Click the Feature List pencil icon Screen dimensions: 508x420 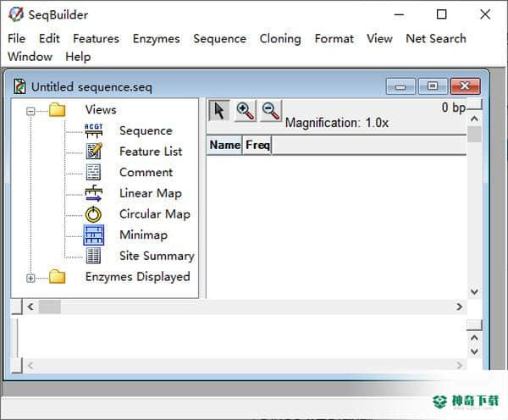(x=94, y=151)
